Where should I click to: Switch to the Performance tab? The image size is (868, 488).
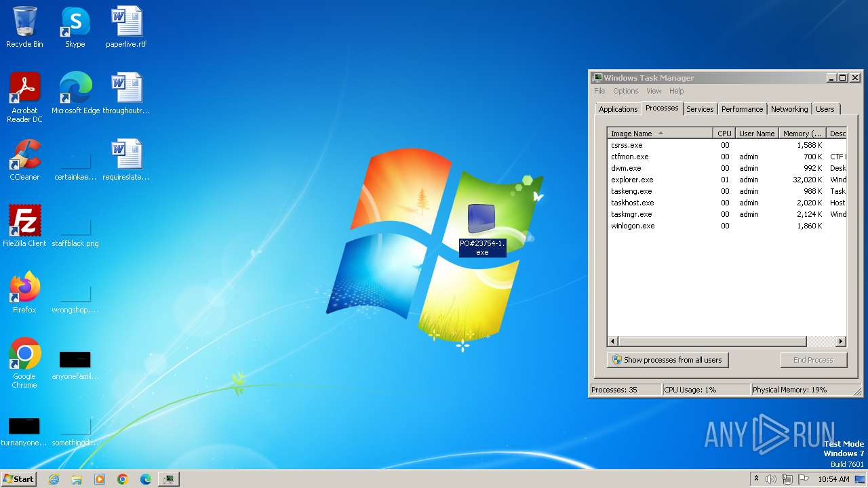[x=742, y=109]
